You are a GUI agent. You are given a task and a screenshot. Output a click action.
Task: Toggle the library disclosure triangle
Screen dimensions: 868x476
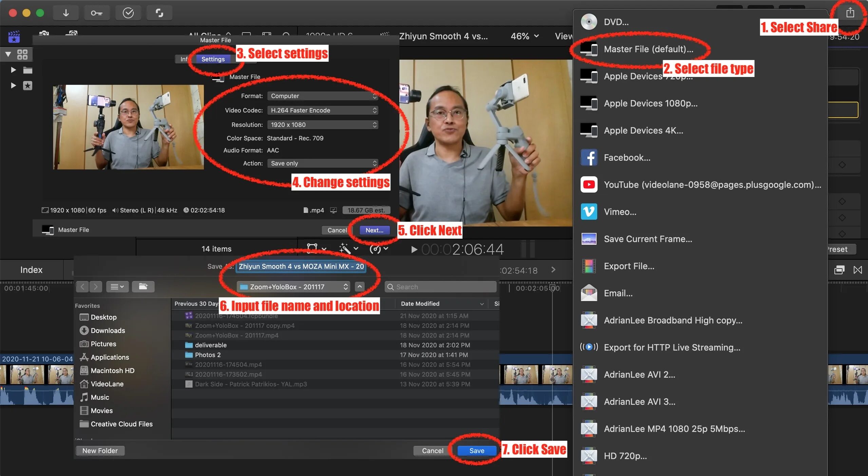click(x=8, y=54)
